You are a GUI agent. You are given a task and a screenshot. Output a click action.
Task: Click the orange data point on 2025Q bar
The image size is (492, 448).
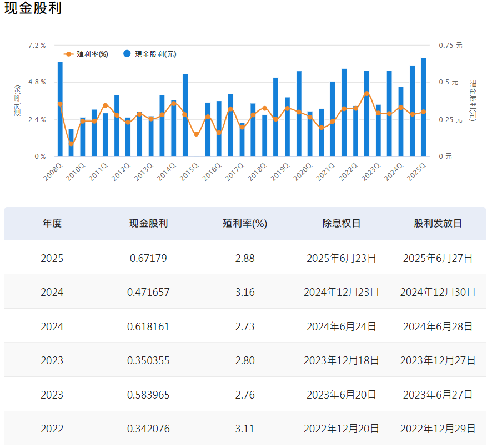(423, 112)
